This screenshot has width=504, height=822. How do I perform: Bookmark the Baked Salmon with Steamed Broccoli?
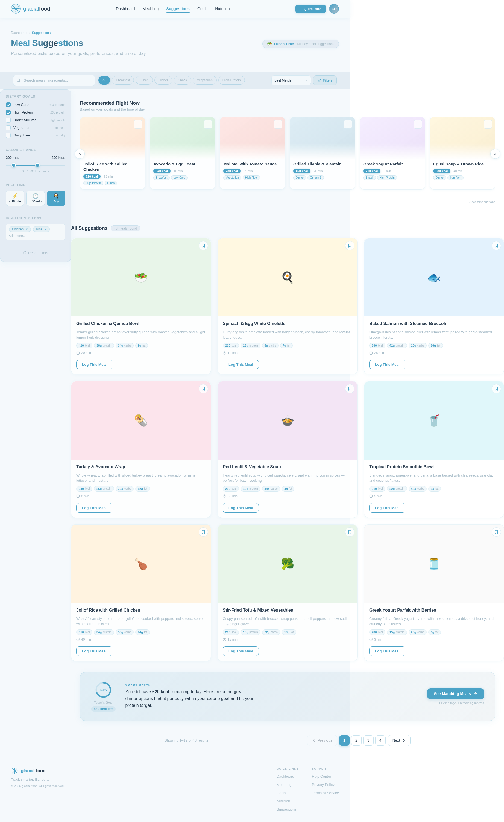click(496, 246)
